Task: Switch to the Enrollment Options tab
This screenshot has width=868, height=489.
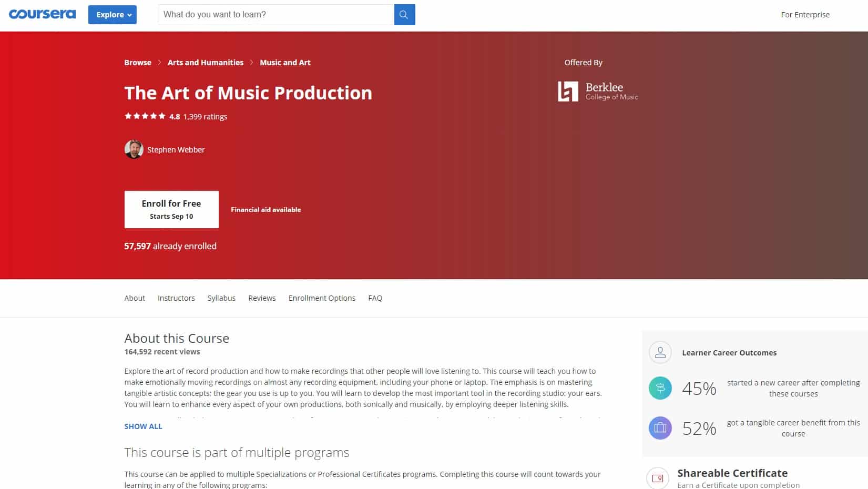Action: click(x=322, y=298)
